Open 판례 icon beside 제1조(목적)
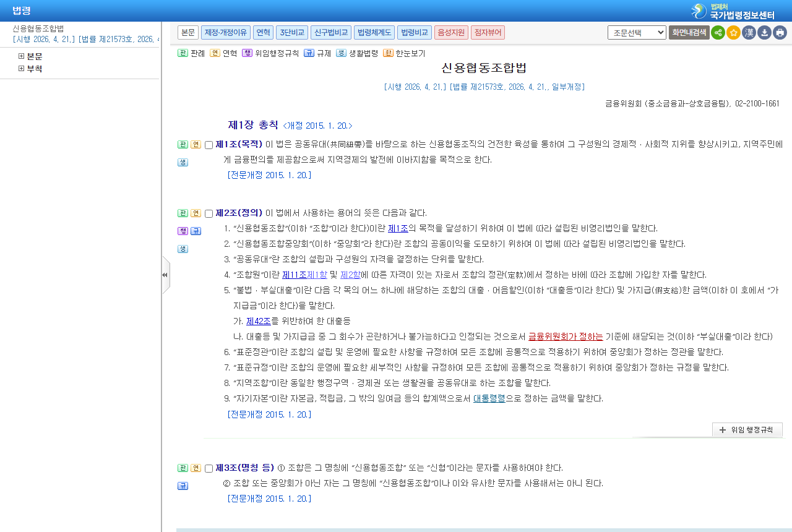The width and height of the screenshot is (792, 532). coord(183,145)
